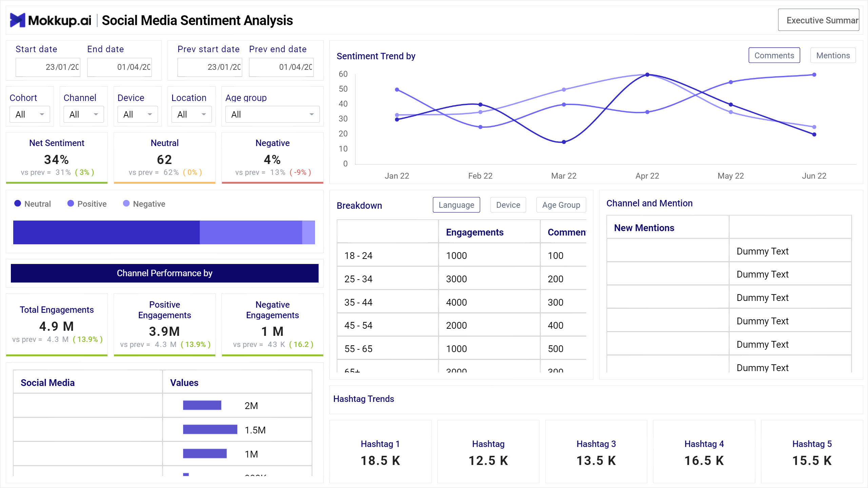Click the Jun 22 topmost data point

814,75
